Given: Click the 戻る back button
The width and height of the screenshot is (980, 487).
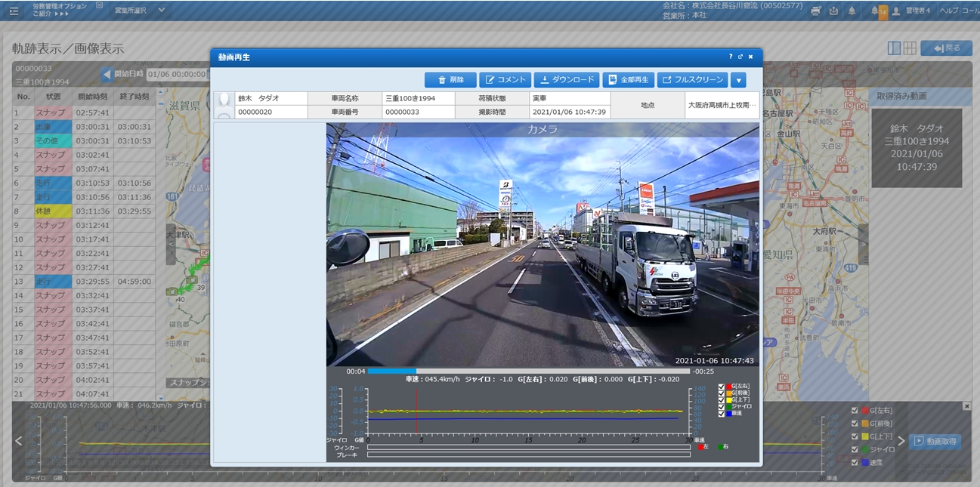Looking at the screenshot, I should pos(946,48).
